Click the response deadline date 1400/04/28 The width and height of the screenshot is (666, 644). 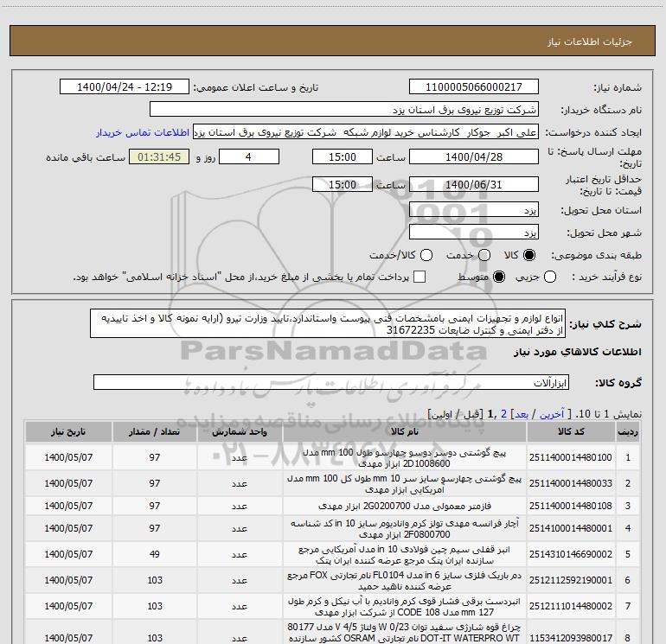[x=474, y=157]
